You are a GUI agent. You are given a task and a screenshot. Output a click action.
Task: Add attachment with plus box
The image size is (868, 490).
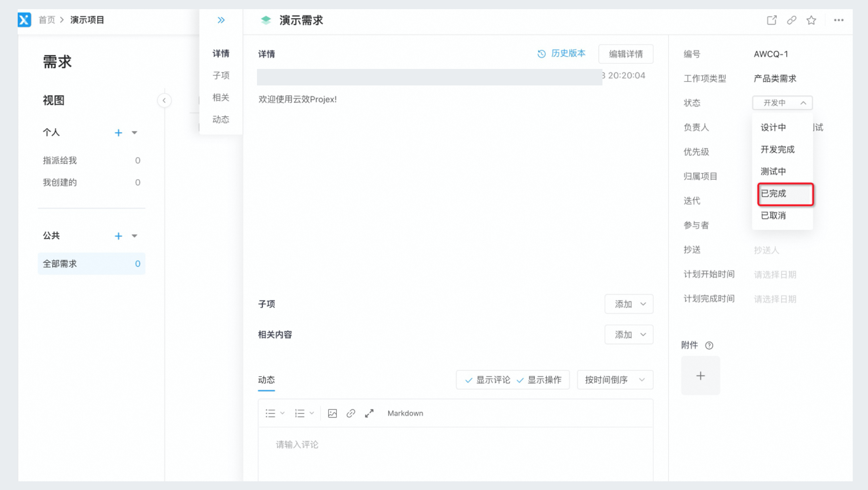[700, 376]
